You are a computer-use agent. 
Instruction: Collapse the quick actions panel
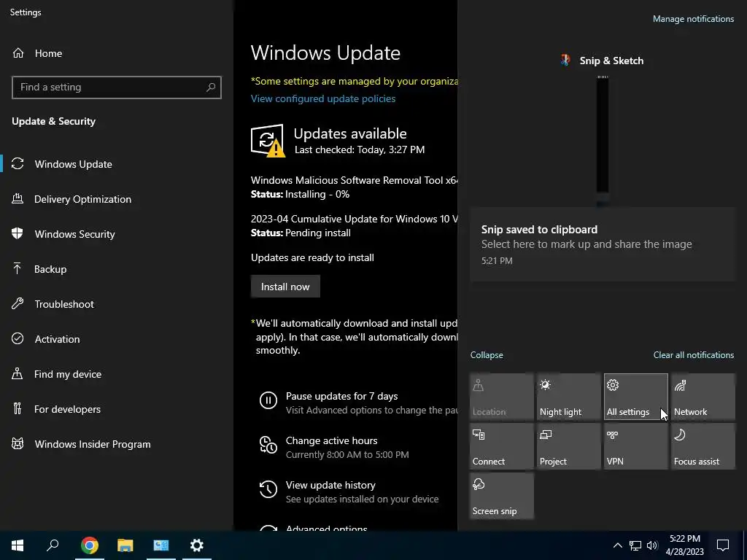click(487, 355)
